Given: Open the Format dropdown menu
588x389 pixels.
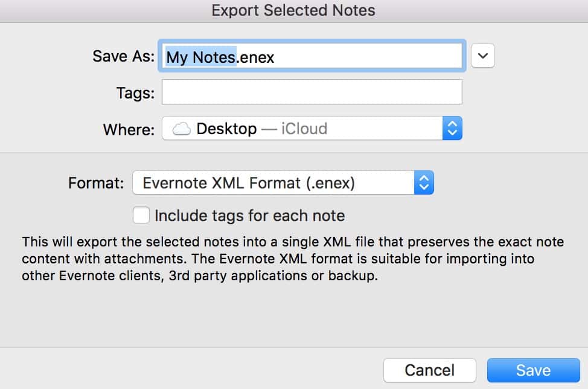Looking at the screenshot, I should pos(283,182).
